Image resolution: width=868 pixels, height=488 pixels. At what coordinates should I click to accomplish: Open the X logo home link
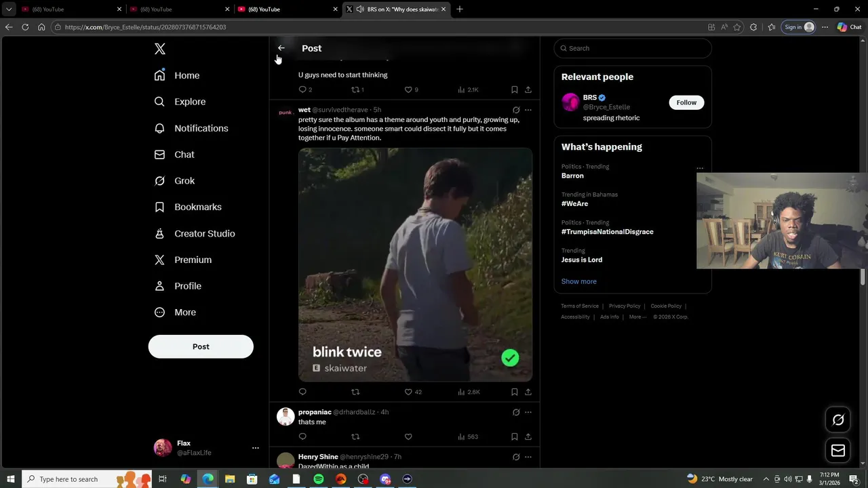160,49
